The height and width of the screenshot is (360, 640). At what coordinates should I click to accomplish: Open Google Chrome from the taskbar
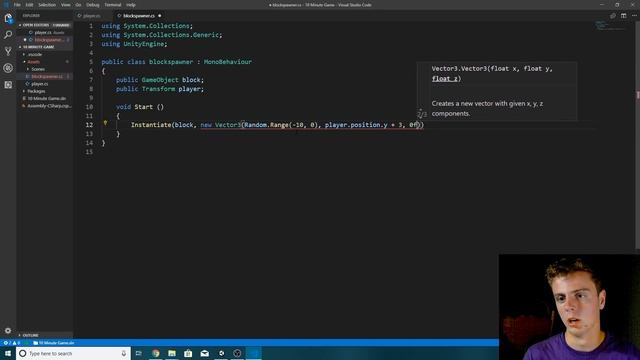(156, 353)
